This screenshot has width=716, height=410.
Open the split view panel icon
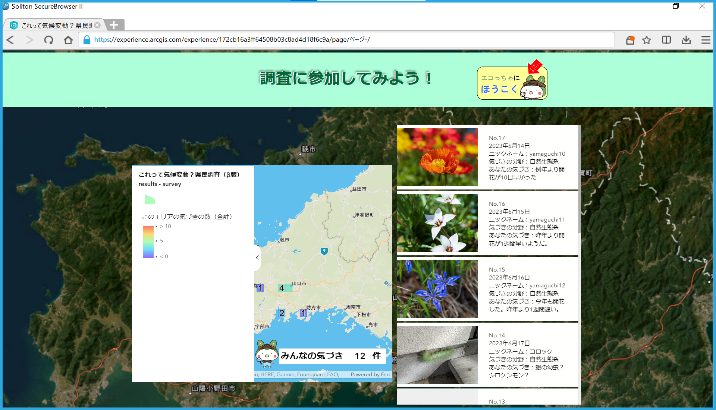666,40
